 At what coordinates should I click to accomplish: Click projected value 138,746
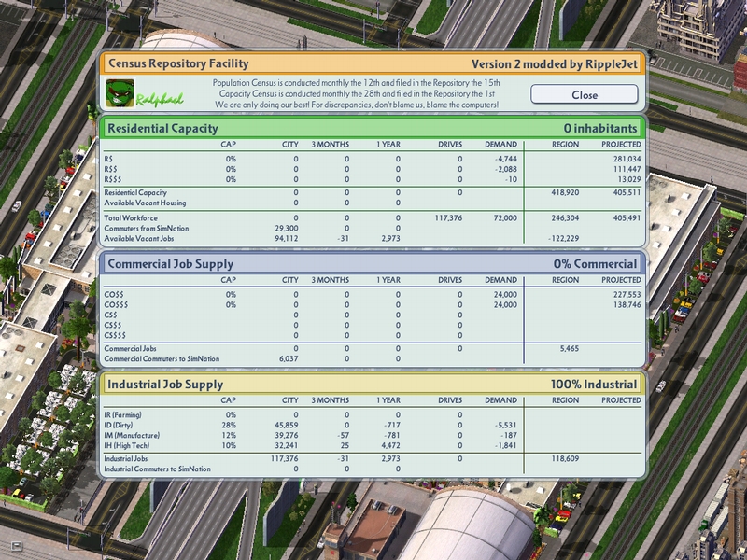[x=627, y=305]
